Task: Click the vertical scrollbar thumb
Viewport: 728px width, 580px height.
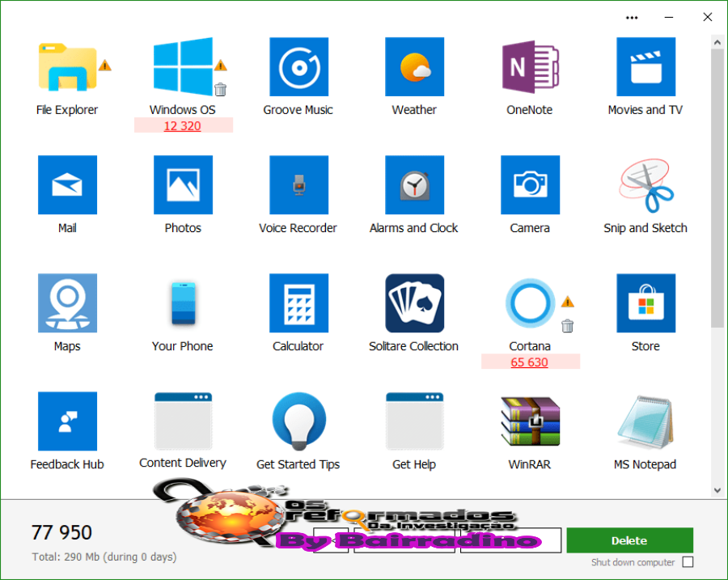Action: (717, 188)
